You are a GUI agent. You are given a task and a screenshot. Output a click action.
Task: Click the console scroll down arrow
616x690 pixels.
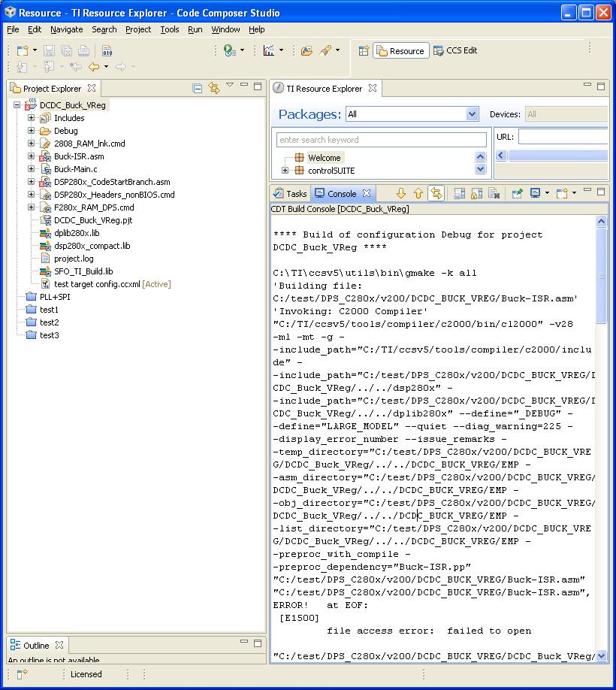coord(601,655)
